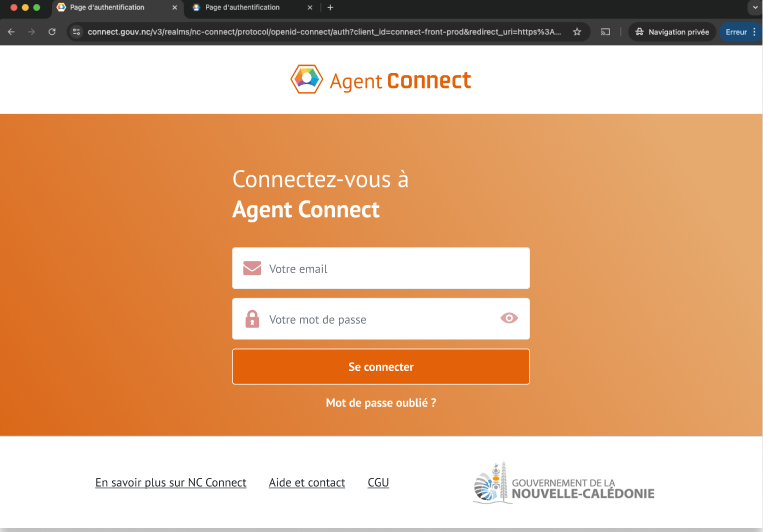Open the Erreur browser menu button
This screenshot has height=532, width=763.
(741, 32)
